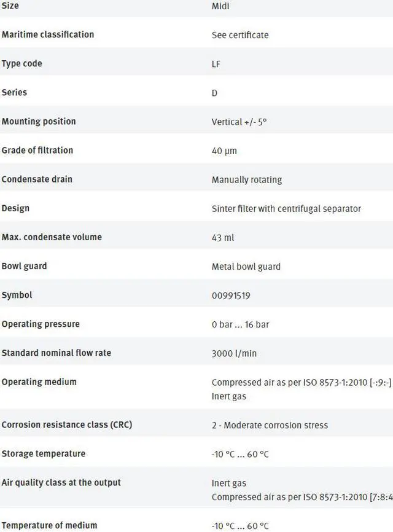Click the 'Mounting position' label

39,121
